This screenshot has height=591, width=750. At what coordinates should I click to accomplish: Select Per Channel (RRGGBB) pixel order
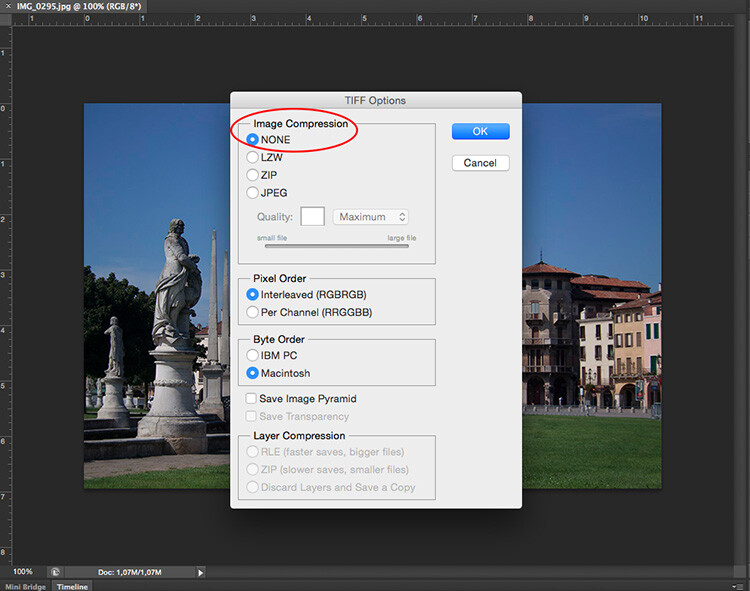point(252,312)
